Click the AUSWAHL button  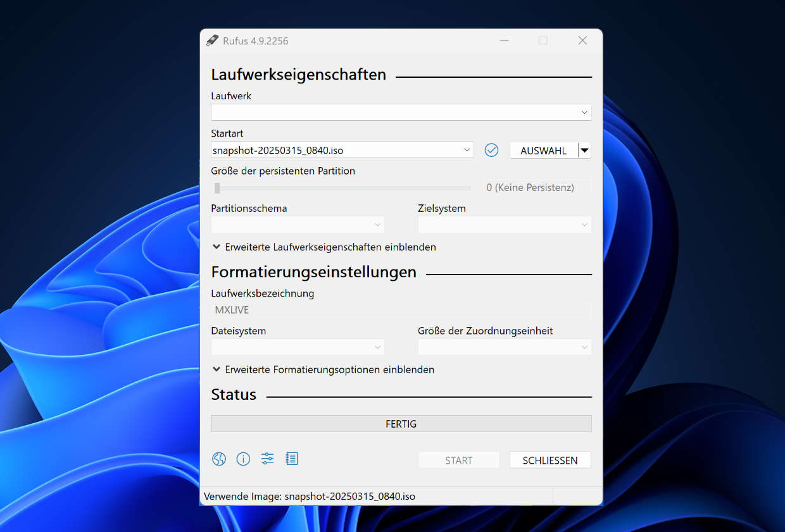pyautogui.click(x=544, y=151)
